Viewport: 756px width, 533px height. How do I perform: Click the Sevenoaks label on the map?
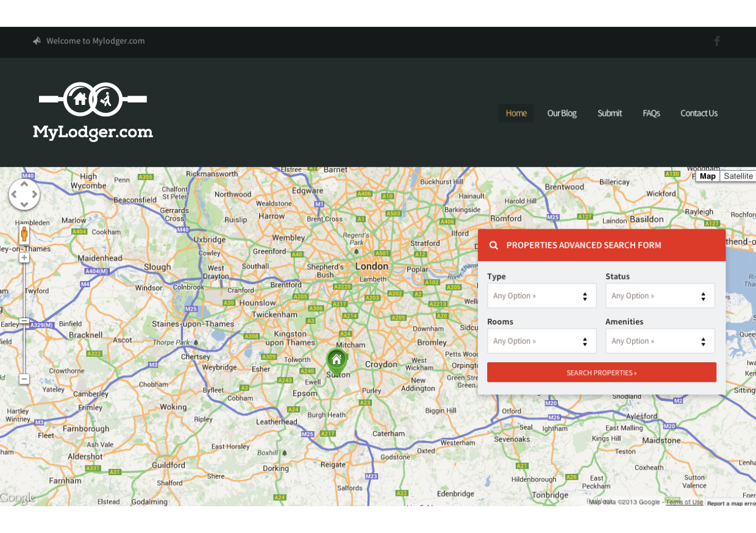512,439
